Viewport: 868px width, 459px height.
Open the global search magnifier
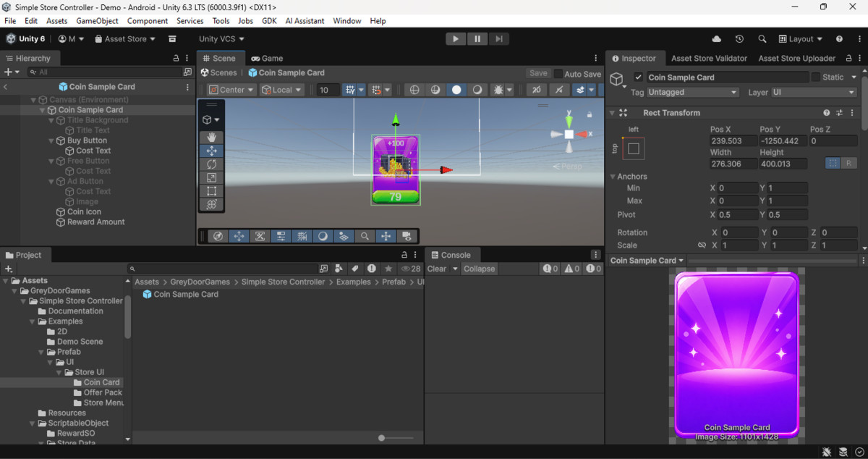[x=762, y=39]
